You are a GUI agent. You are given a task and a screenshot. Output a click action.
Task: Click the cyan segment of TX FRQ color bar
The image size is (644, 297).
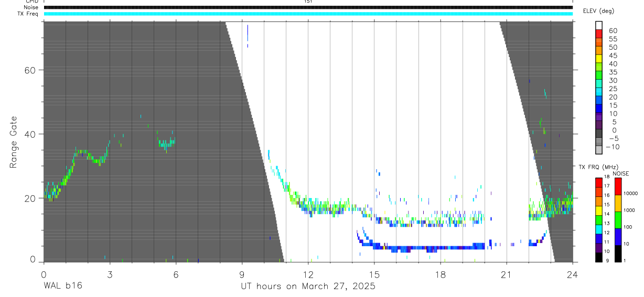(599, 229)
